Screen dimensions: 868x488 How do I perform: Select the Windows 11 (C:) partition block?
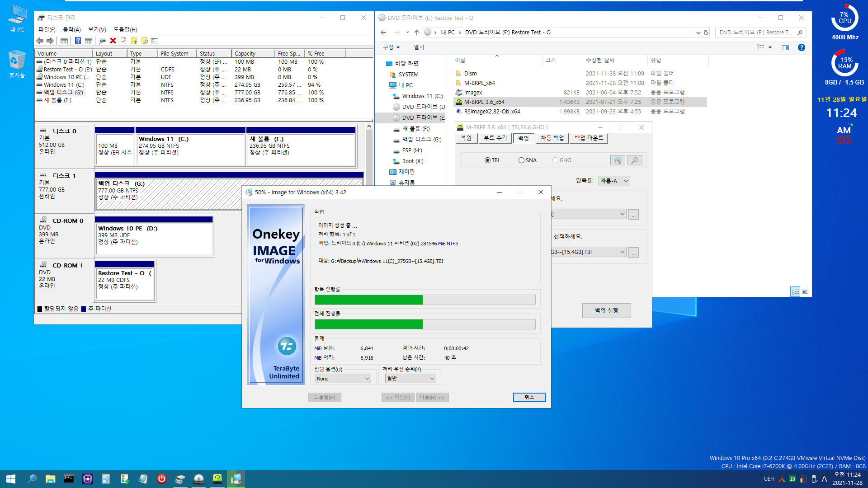tap(190, 147)
